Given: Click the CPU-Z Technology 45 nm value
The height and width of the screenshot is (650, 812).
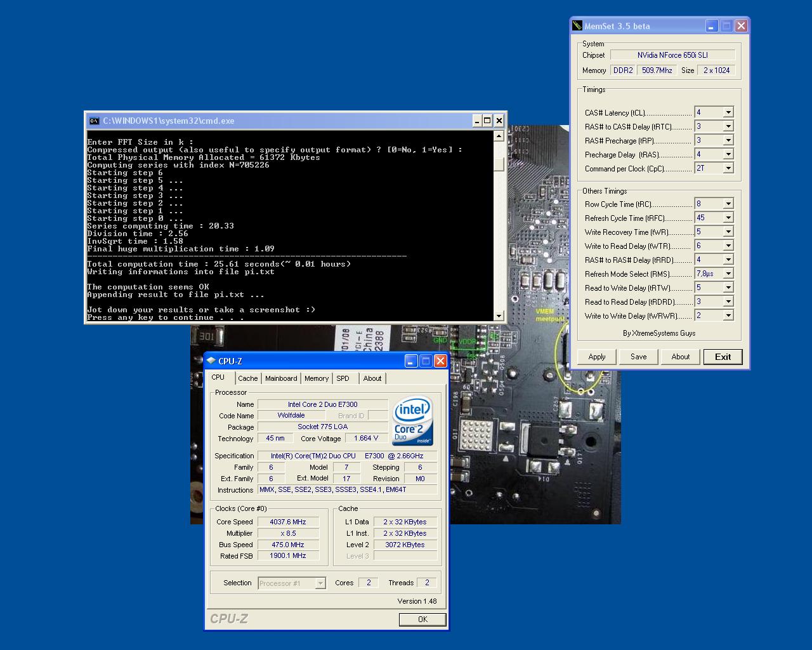Looking at the screenshot, I should pos(275,438).
